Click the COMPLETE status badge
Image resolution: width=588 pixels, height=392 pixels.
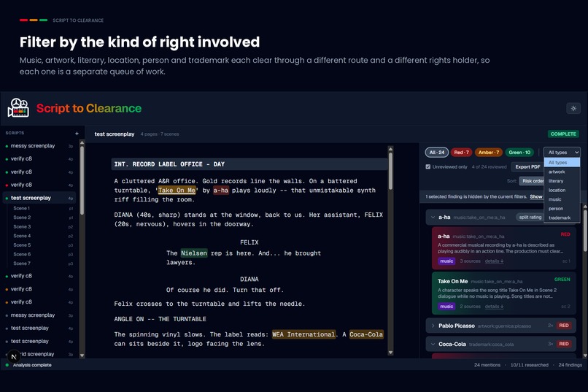563,134
